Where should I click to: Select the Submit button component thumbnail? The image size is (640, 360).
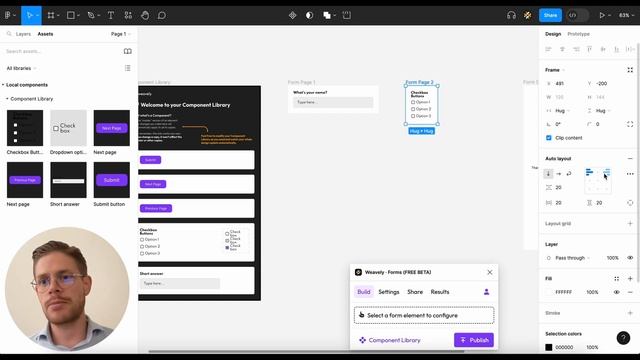tap(111, 180)
